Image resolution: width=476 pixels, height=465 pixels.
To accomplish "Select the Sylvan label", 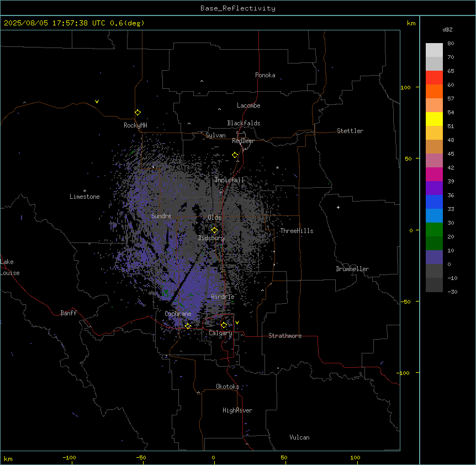I will pyautogui.click(x=215, y=135).
